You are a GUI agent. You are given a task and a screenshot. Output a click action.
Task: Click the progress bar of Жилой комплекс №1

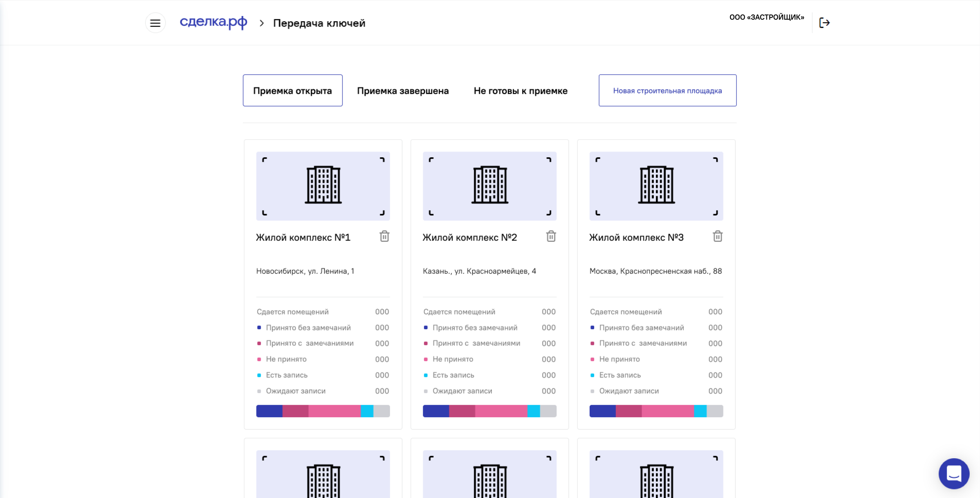coord(323,411)
